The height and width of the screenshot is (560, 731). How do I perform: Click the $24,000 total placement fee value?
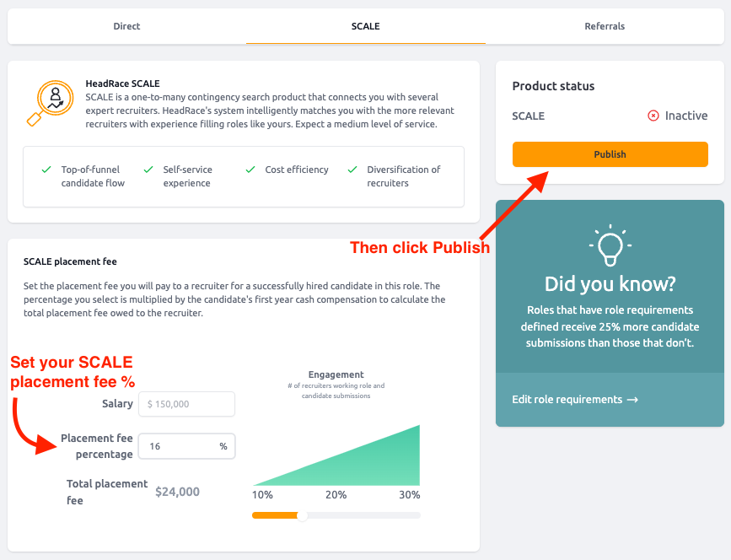tap(177, 492)
